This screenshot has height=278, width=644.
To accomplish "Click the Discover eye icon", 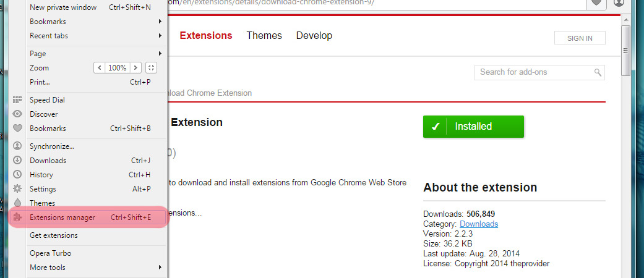I will pyautogui.click(x=17, y=114).
